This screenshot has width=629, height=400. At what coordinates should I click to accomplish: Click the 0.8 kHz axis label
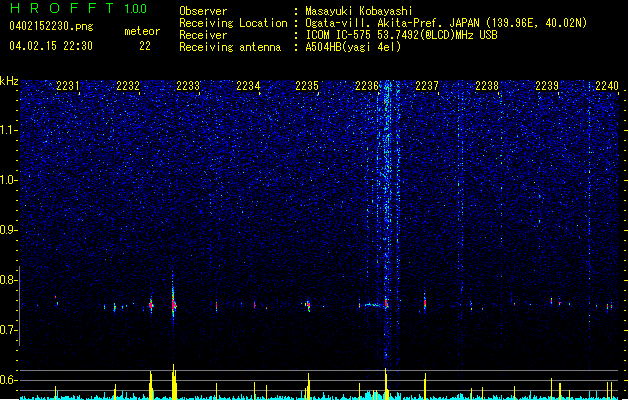click(x=8, y=280)
